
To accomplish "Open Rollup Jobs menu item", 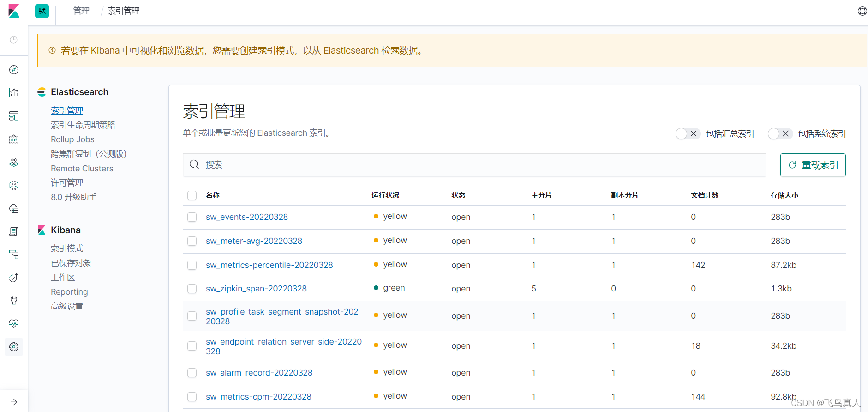I will coord(72,139).
